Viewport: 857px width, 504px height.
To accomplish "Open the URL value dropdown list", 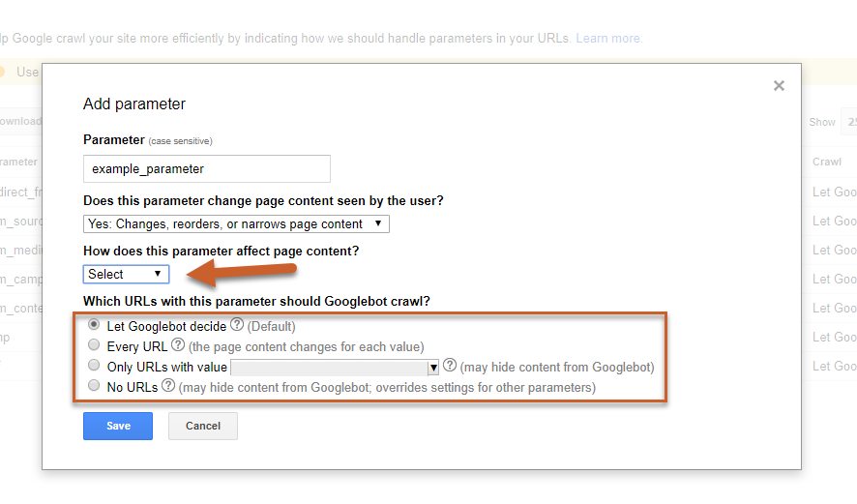I will pyautogui.click(x=336, y=368).
